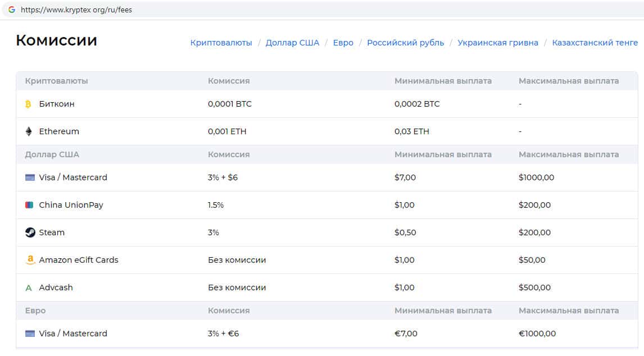Click the Ethereum diamond icon
This screenshot has width=644, height=356.
pos(29,131)
